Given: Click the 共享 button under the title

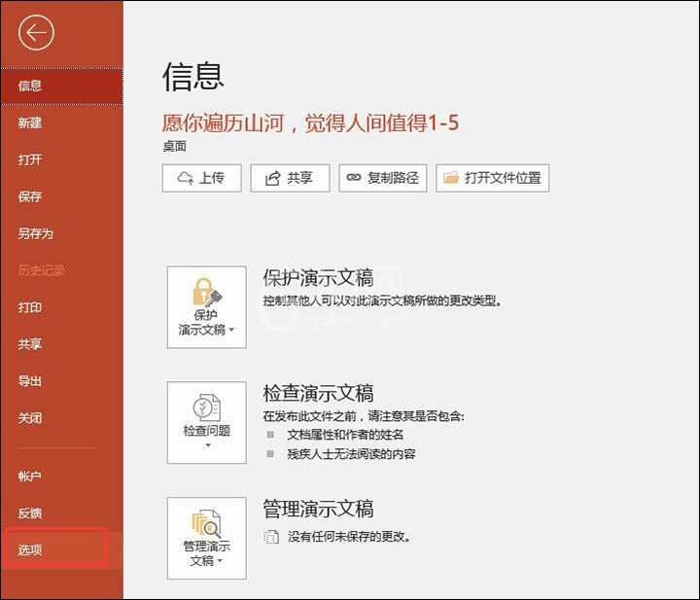Looking at the screenshot, I should point(290,178).
